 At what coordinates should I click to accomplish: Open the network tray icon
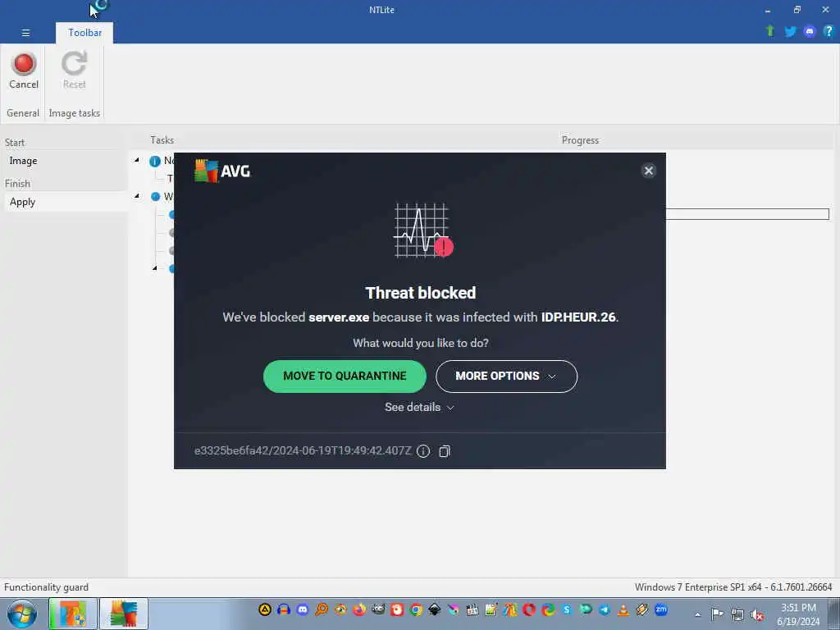(x=737, y=614)
